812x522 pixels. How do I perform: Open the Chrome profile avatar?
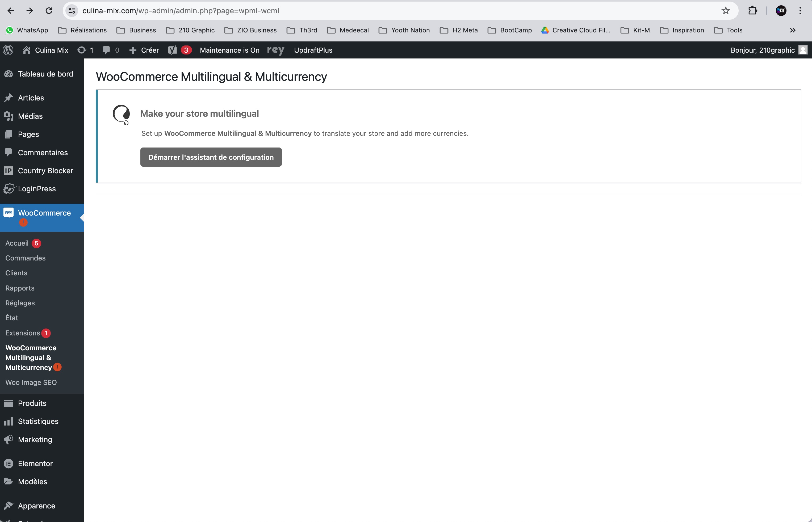tap(781, 11)
